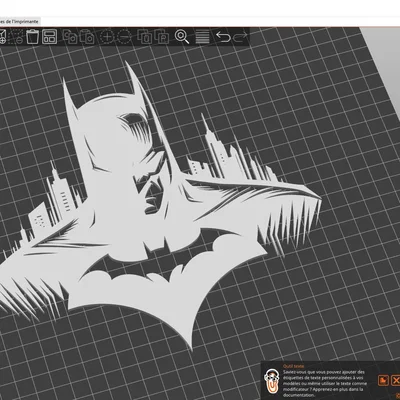Click the Delete all trash can icon
The image size is (400, 400).
click(x=33, y=37)
